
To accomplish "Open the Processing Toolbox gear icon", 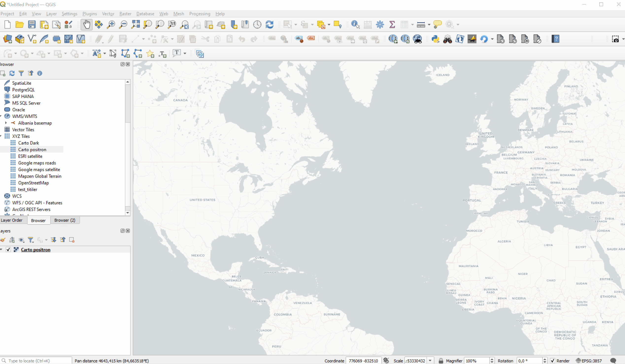I will pyautogui.click(x=380, y=25).
